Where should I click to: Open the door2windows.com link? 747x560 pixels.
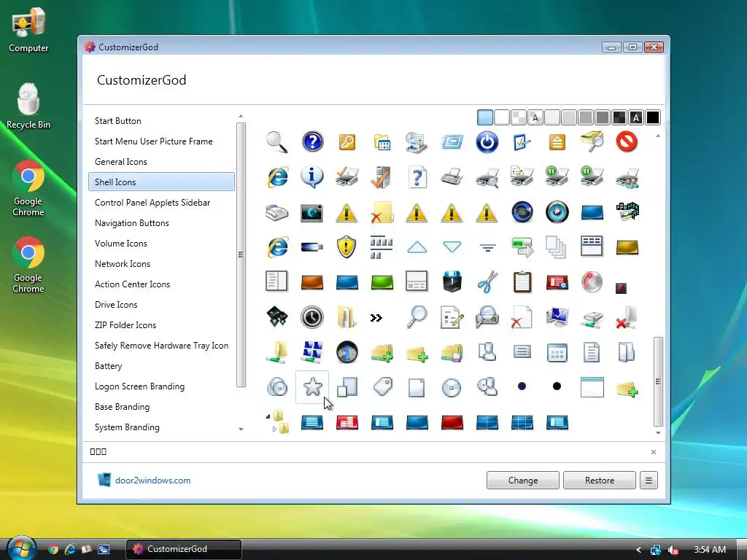pyautogui.click(x=152, y=481)
